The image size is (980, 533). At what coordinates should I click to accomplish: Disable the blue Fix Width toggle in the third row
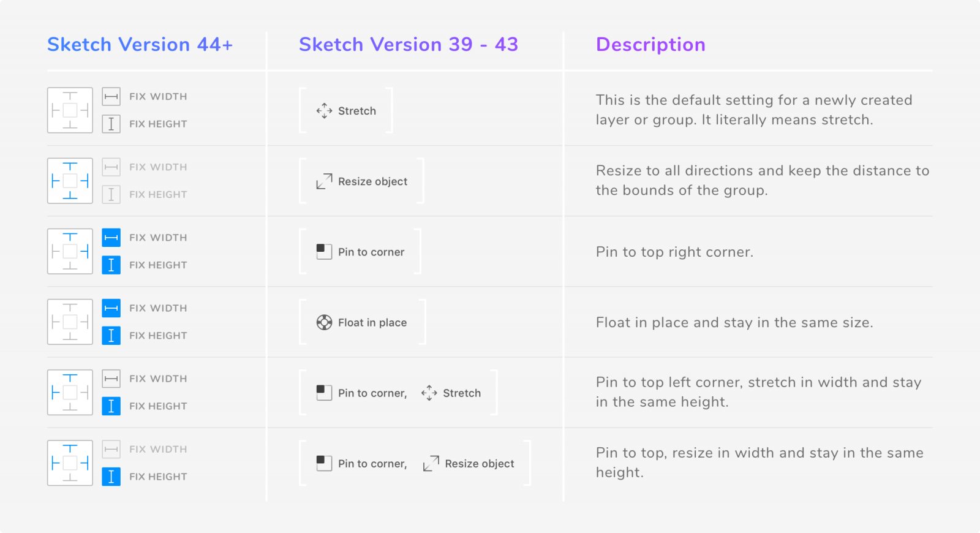pos(111,238)
